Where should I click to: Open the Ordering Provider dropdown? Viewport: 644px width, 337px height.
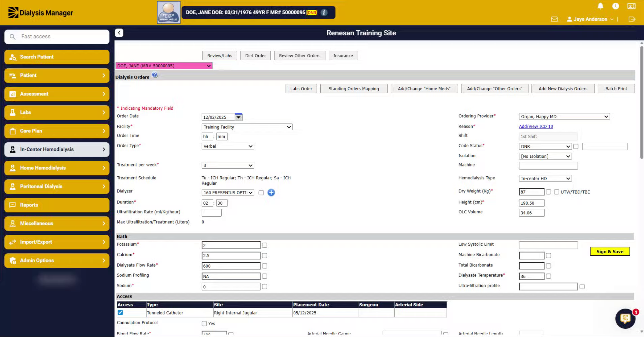click(564, 117)
